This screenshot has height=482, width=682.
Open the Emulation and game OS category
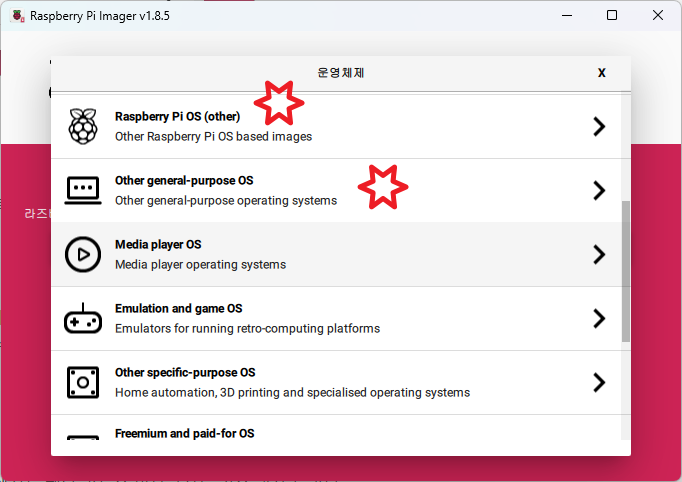(x=336, y=318)
